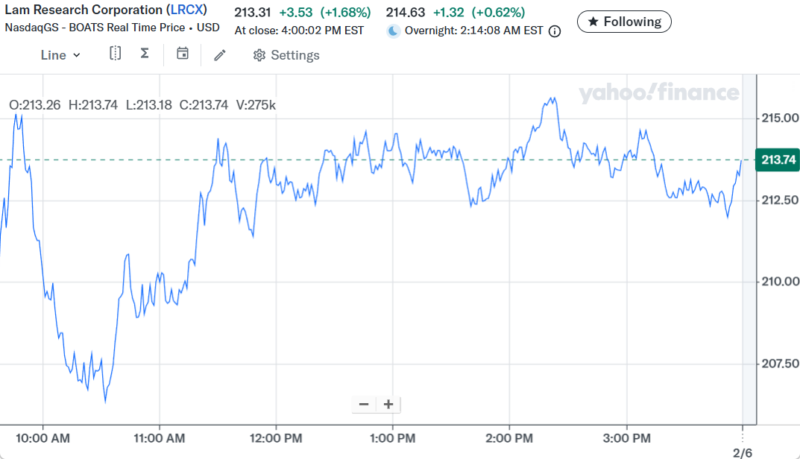Open the Line chart type dropdown
The image size is (800, 459).
tap(60, 55)
